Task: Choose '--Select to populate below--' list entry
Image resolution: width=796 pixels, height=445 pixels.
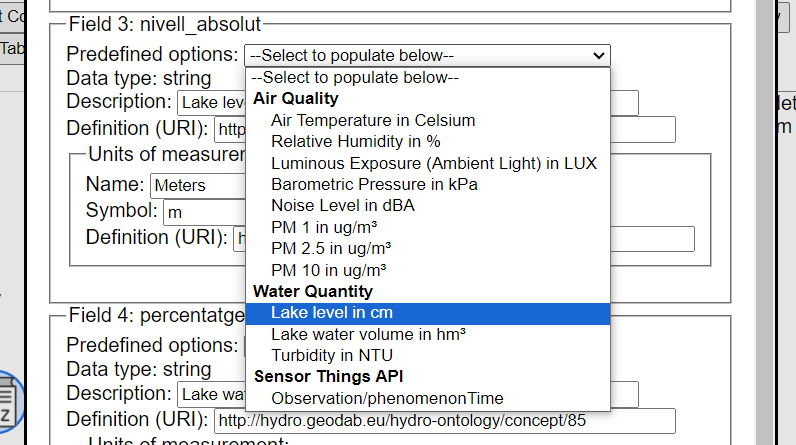Action: click(427, 78)
